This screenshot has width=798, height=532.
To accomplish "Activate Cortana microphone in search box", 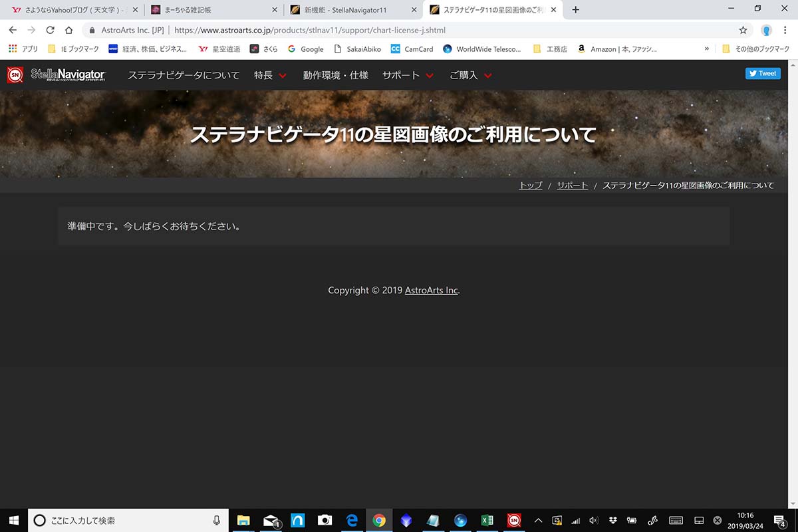I will [x=217, y=520].
